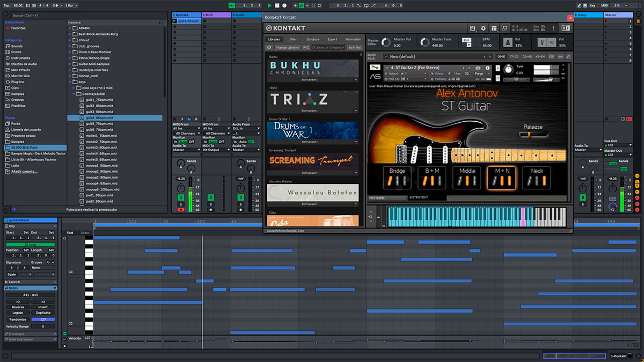Click Kontakt tuning fork icon
644x362 pixels.
[x=542, y=42]
